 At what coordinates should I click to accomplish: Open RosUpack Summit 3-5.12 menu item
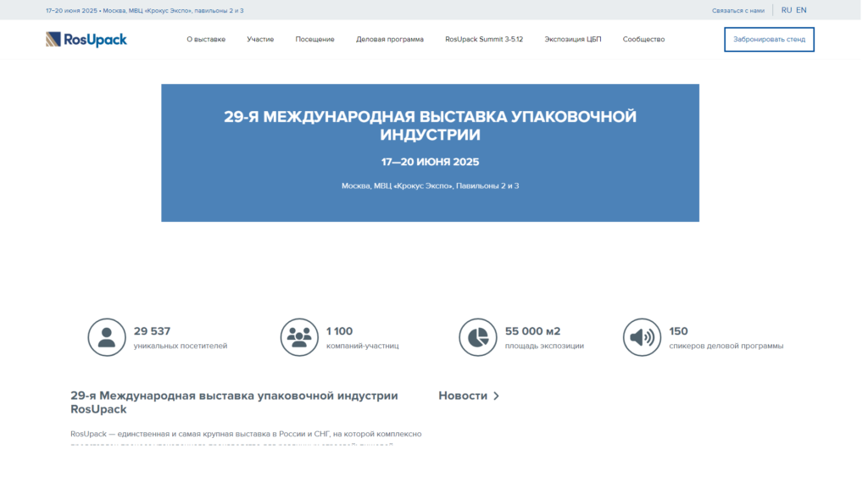[484, 39]
